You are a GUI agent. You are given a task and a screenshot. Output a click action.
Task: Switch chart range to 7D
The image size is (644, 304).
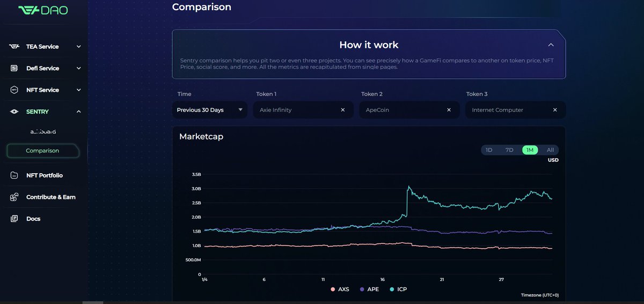509,150
